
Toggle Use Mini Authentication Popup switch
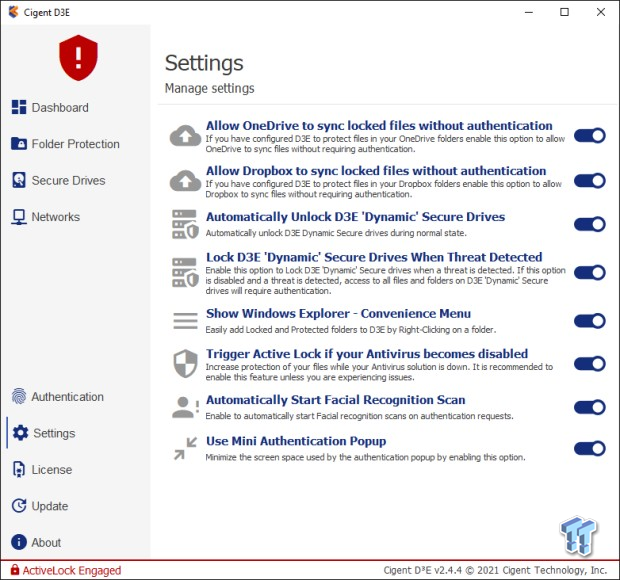590,448
